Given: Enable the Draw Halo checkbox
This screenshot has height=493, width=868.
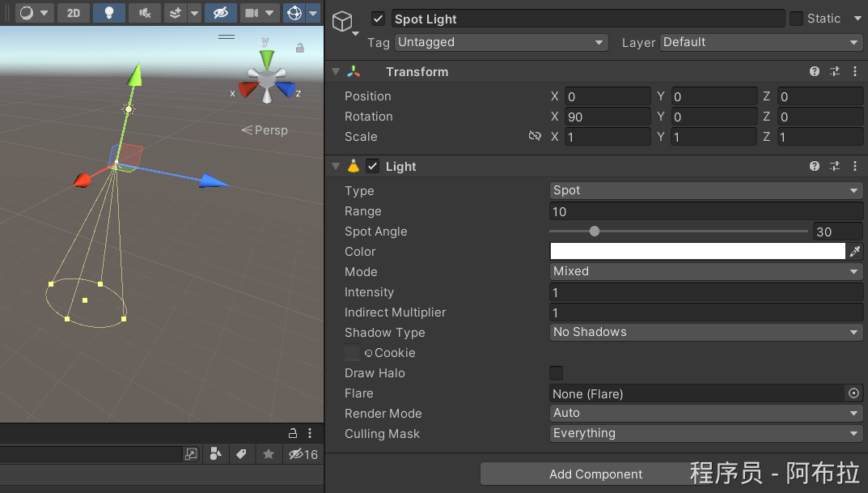Looking at the screenshot, I should pos(556,373).
